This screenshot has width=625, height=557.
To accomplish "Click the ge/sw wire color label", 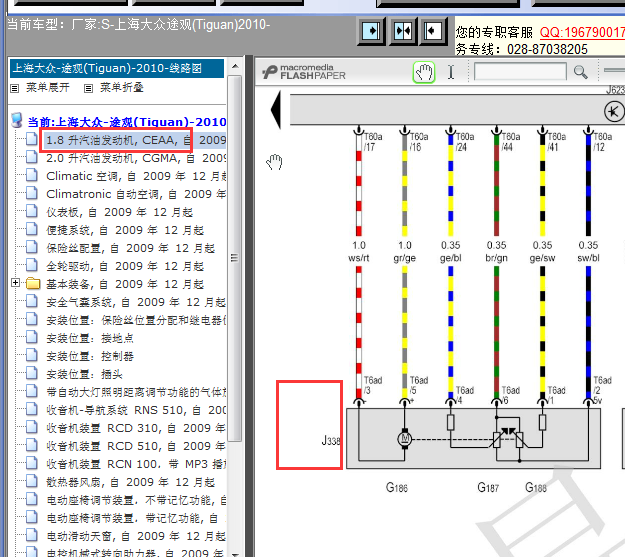I will coord(542,258).
